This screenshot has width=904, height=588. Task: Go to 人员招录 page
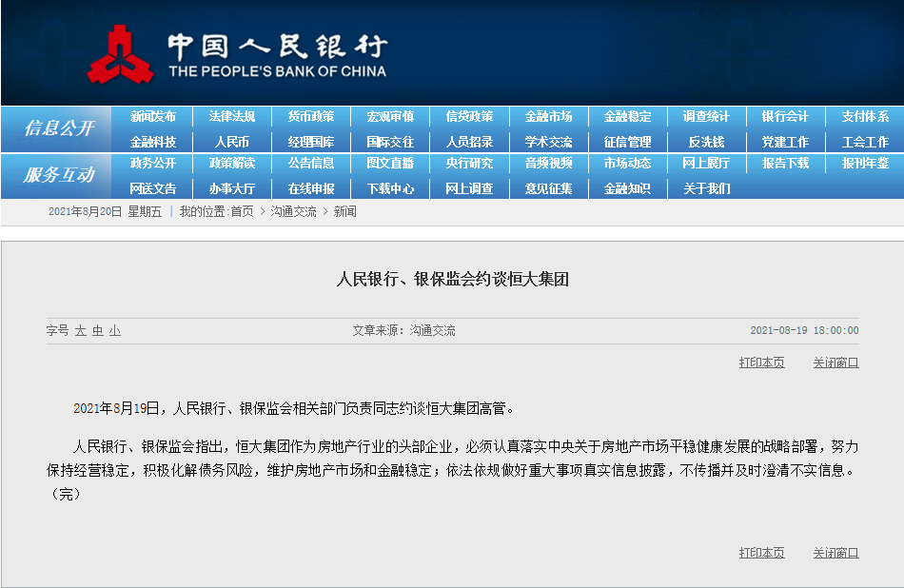pyautogui.click(x=469, y=142)
